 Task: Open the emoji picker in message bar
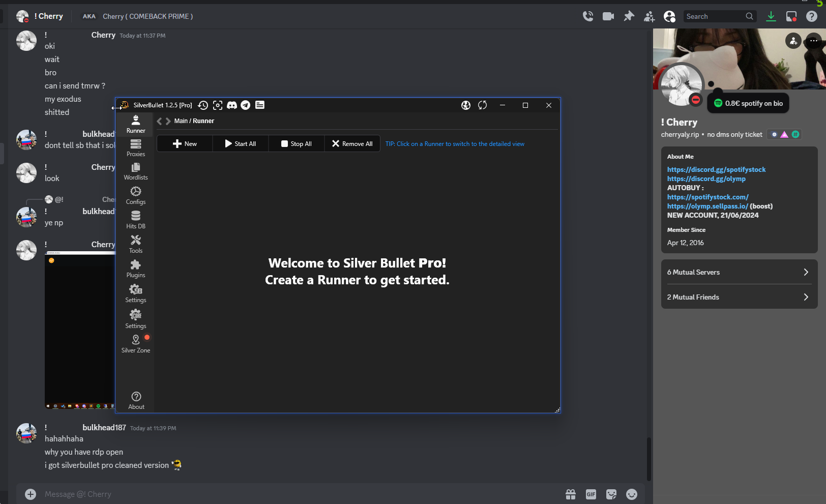pyautogui.click(x=632, y=494)
